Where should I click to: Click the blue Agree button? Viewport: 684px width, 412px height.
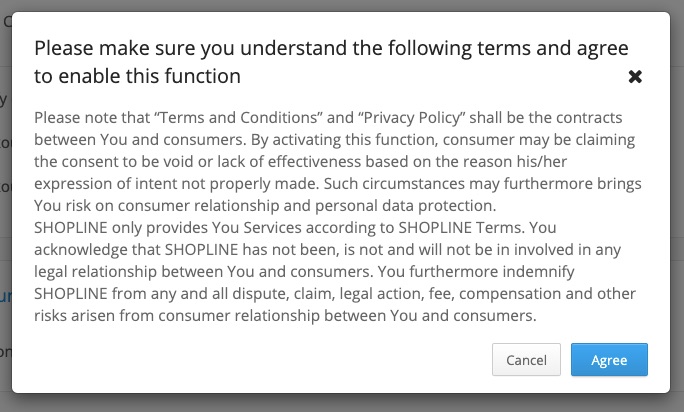[x=609, y=360]
